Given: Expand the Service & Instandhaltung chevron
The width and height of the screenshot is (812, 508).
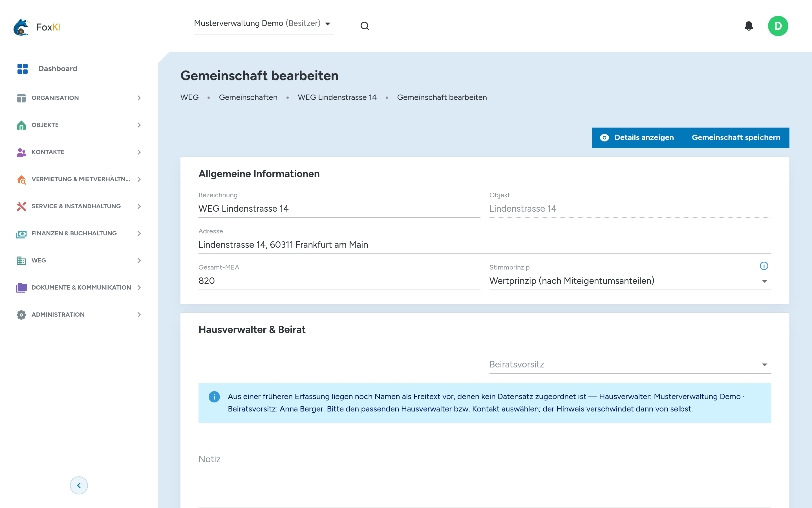Looking at the screenshot, I should 139,206.
